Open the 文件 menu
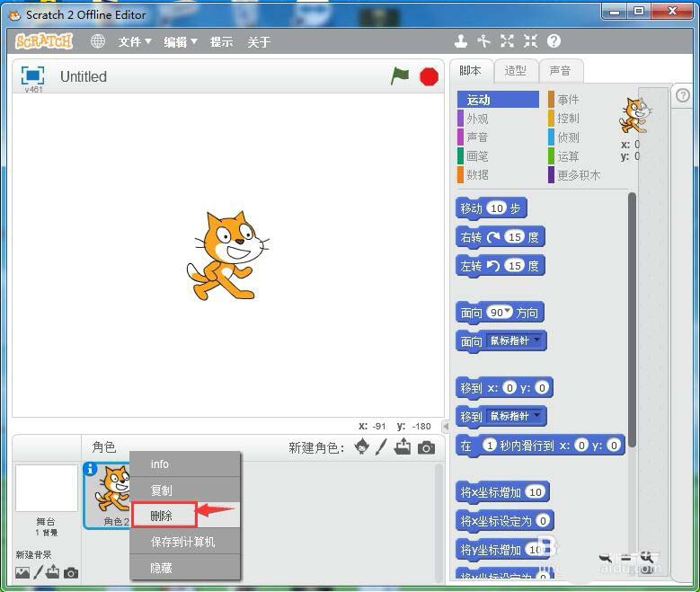Image resolution: width=700 pixels, height=592 pixels. click(135, 42)
